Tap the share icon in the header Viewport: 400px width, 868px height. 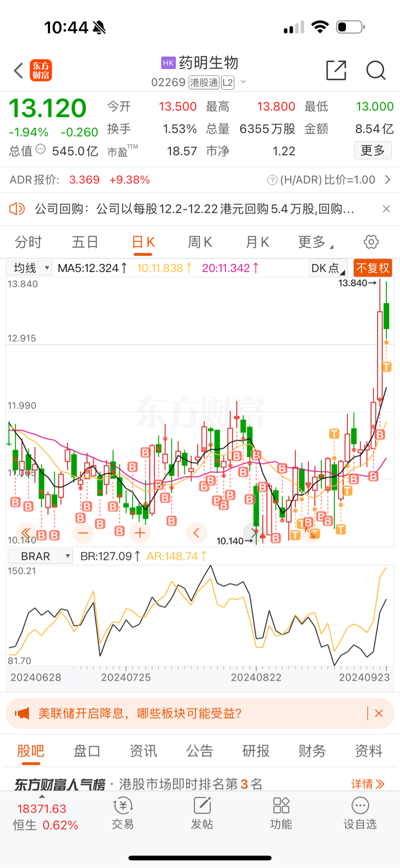click(336, 70)
